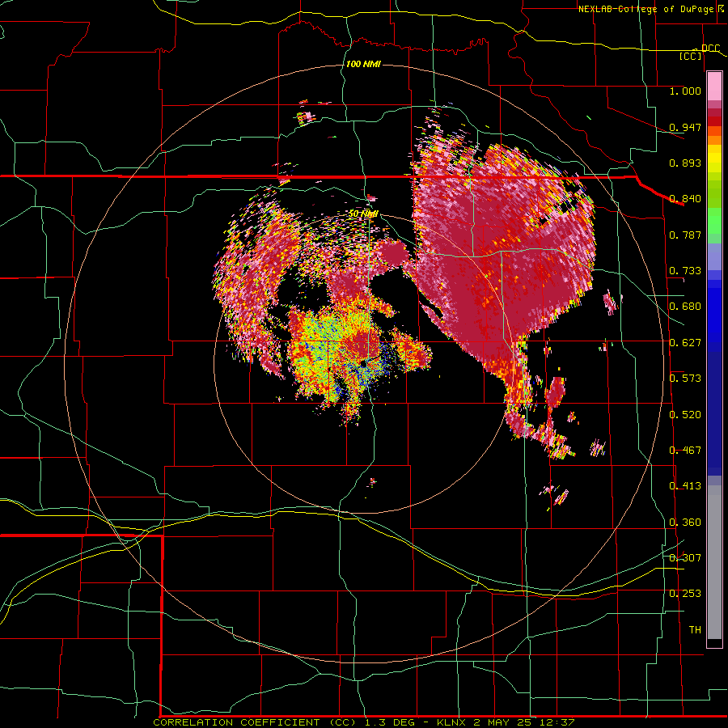This screenshot has height=728, width=728.
Task: Click the 0.627 scale value
Action: coord(685,343)
